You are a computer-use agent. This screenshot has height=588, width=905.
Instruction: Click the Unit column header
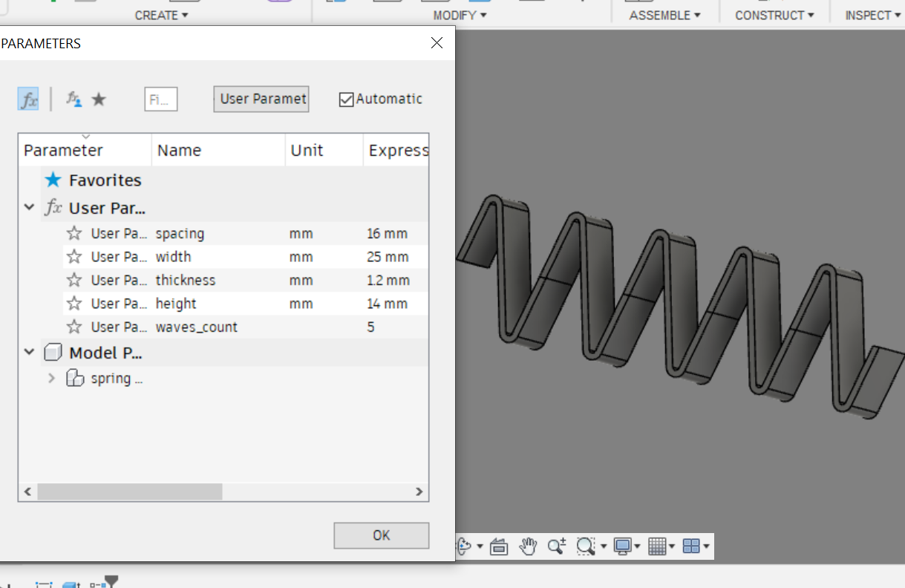(x=324, y=150)
